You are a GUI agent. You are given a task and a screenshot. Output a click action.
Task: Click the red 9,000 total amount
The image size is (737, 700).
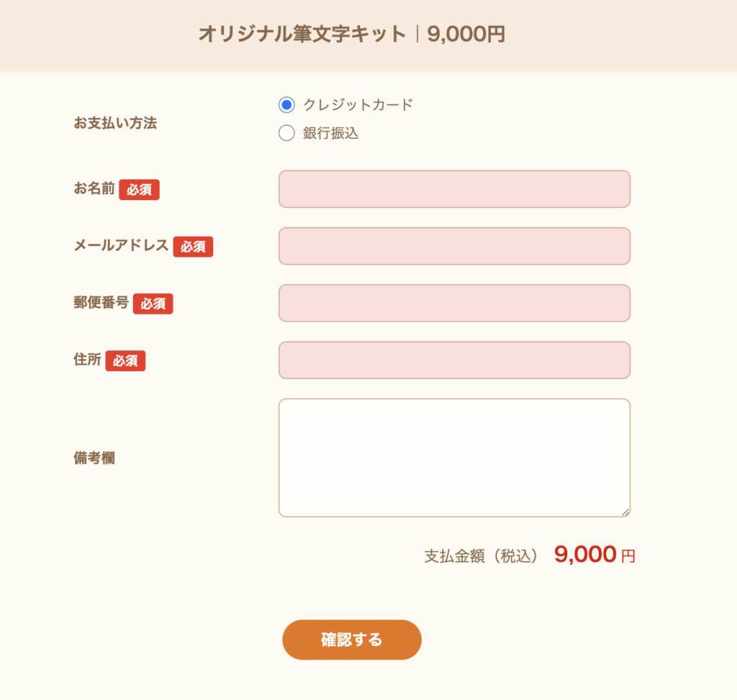tap(585, 554)
